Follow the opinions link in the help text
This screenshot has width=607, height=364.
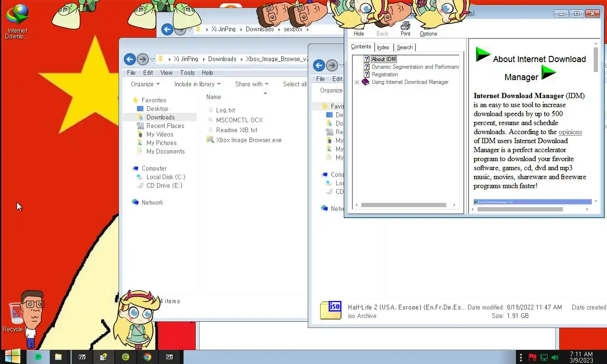[570, 132]
